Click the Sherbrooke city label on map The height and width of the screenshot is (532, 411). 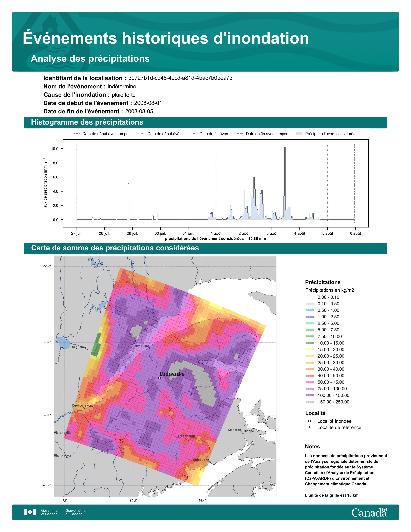click(x=63, y=456)
